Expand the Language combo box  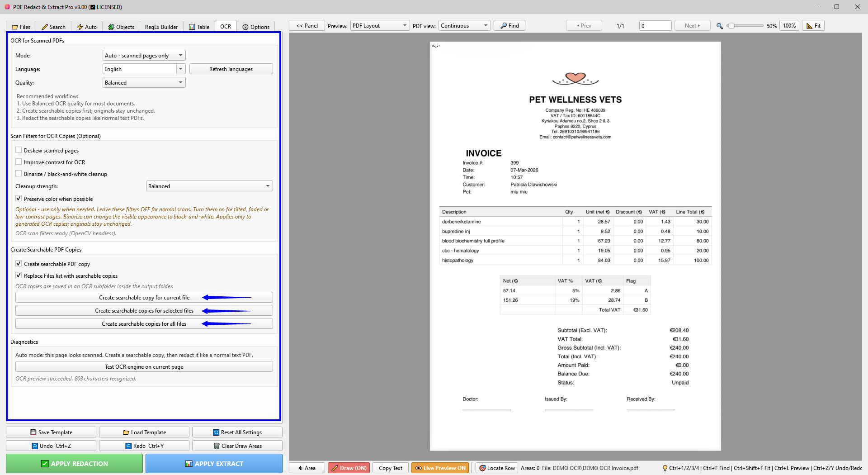point(180,69)
